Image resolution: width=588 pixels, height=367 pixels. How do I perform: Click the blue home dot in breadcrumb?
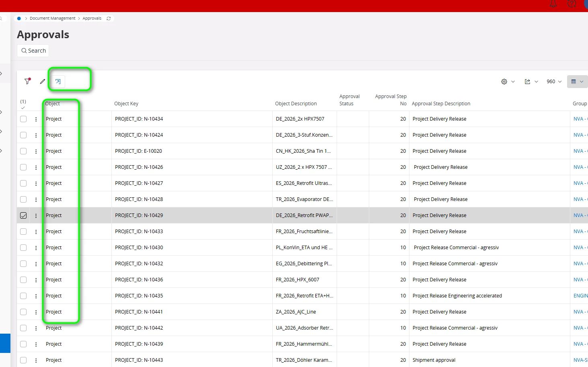tap(19, 18)
